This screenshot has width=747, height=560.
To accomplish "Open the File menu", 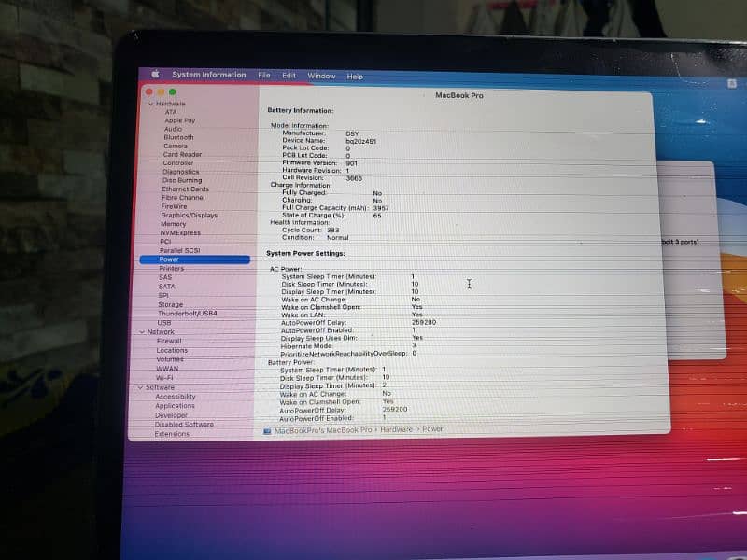I will (264, 76).
